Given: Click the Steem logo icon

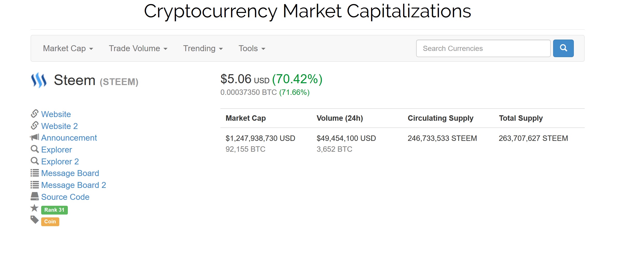Looking at the screenshot, I should [39, 80].
